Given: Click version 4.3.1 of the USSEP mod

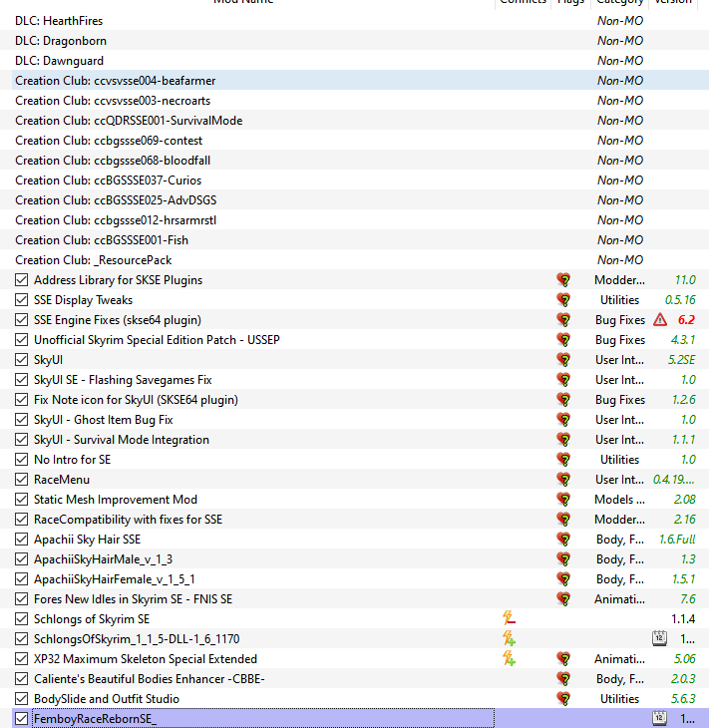Looking at the screenshot, I should [x=682, y=340].
